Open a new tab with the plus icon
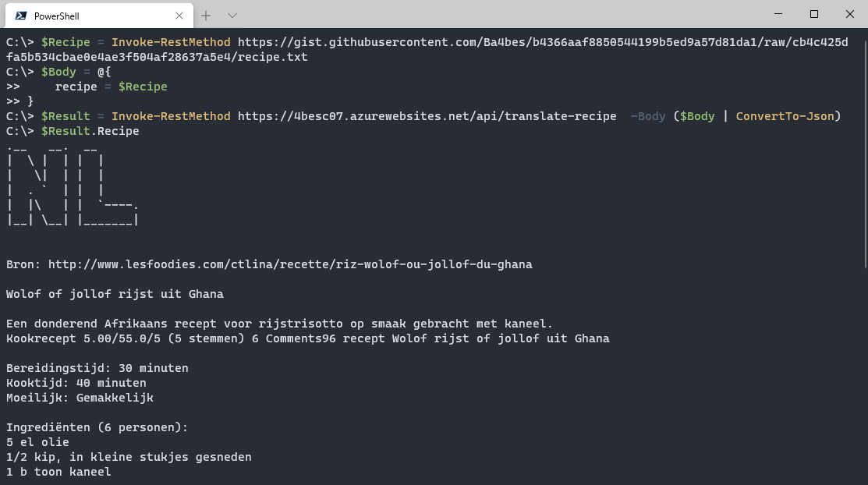Viewport: 868px width, 485px height. (x=204, y=15)
